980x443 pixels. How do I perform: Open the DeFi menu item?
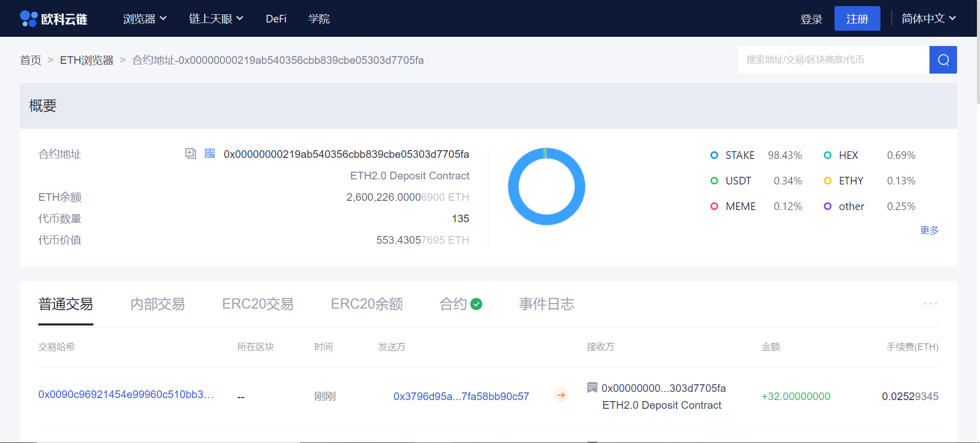coord(276,19)
